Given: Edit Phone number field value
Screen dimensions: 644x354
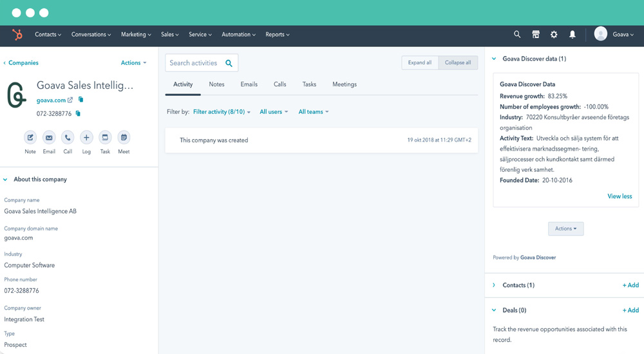Looking at the screenshot, I should pos(21,291).
